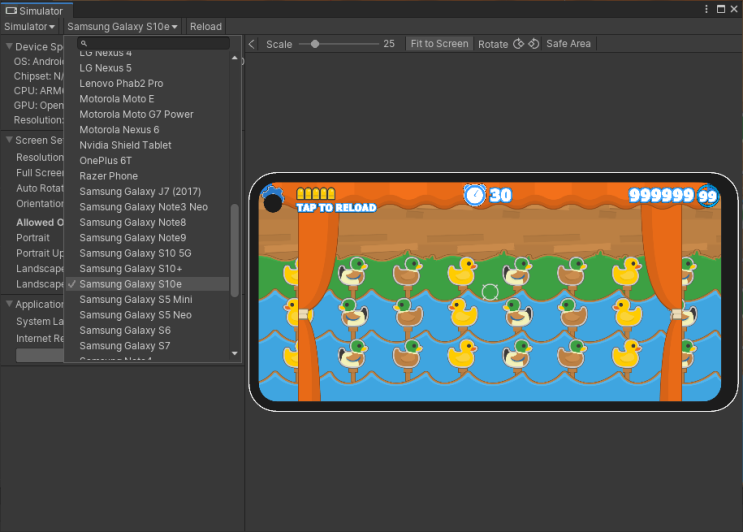Click the game score 999999
The image size is (743, 532).
tap(661, 195)
